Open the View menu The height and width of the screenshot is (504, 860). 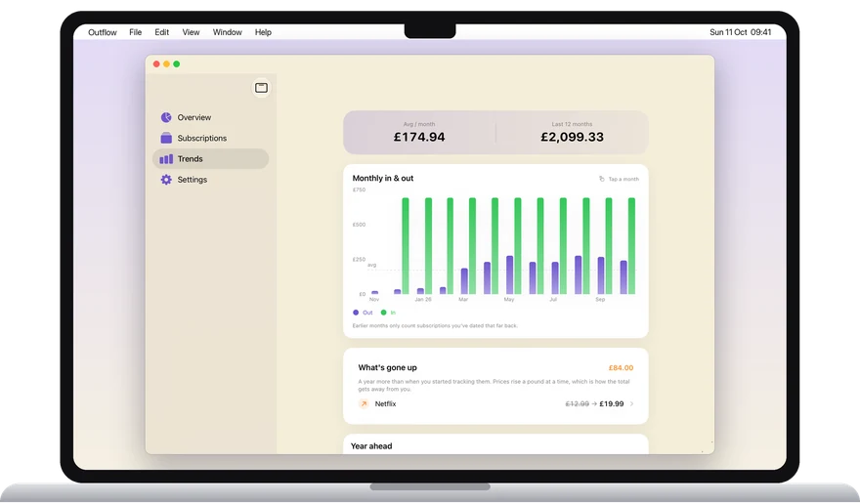(191, 32)
